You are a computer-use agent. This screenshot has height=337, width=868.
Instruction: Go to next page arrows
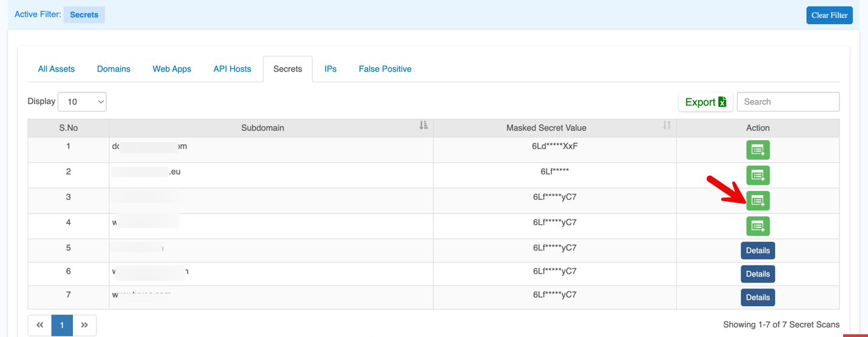point(84,325)
